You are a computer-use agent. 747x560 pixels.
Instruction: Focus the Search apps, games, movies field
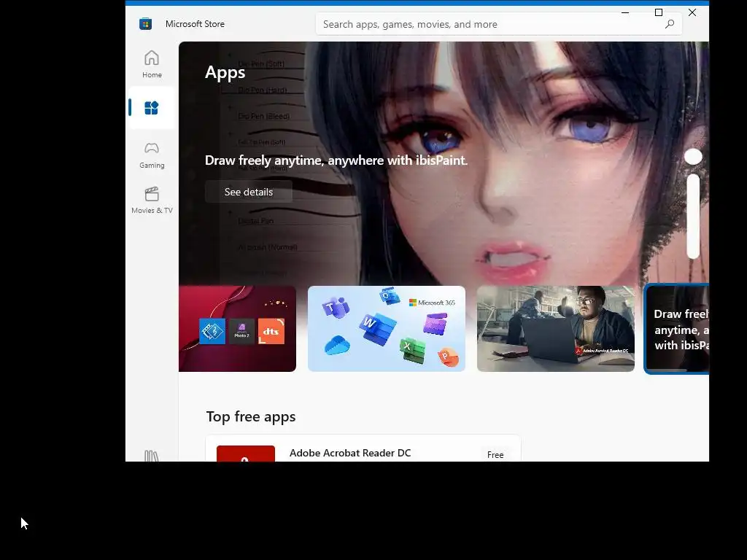pyautogui.click(x=499, y=24)
